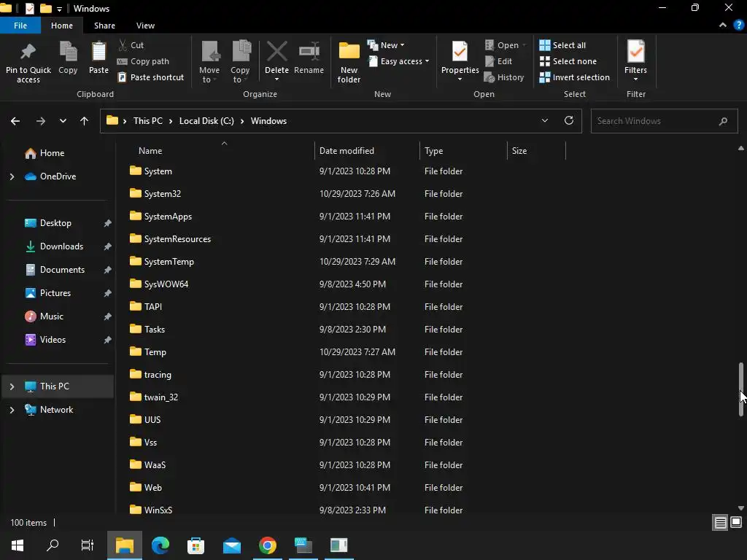Switch to the Share ribbon tab

pyautogui.click(x=104, y=26)
